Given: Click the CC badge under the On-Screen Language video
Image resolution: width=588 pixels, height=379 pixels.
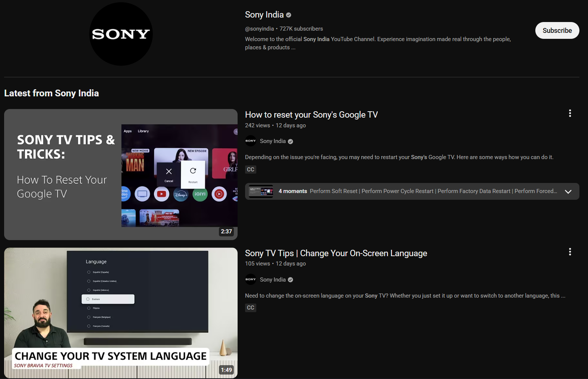Looking at the screenshot, I should click(251, 308).
